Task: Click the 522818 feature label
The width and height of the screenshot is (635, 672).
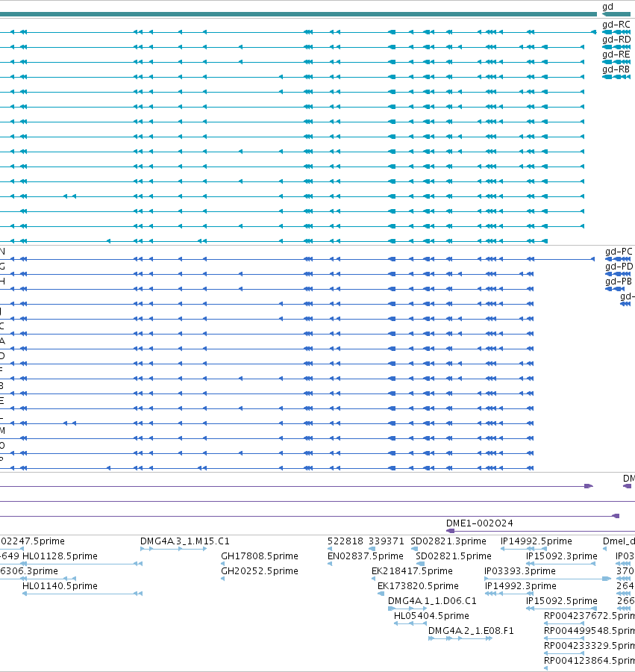Action: click(x=345, y=541)
